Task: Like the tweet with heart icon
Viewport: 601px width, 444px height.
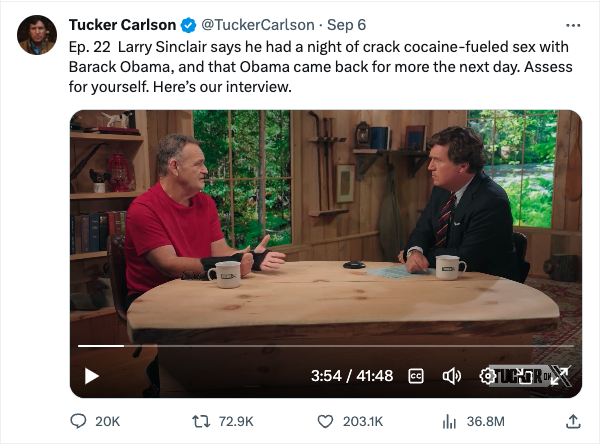Action: tap(325, 422)
